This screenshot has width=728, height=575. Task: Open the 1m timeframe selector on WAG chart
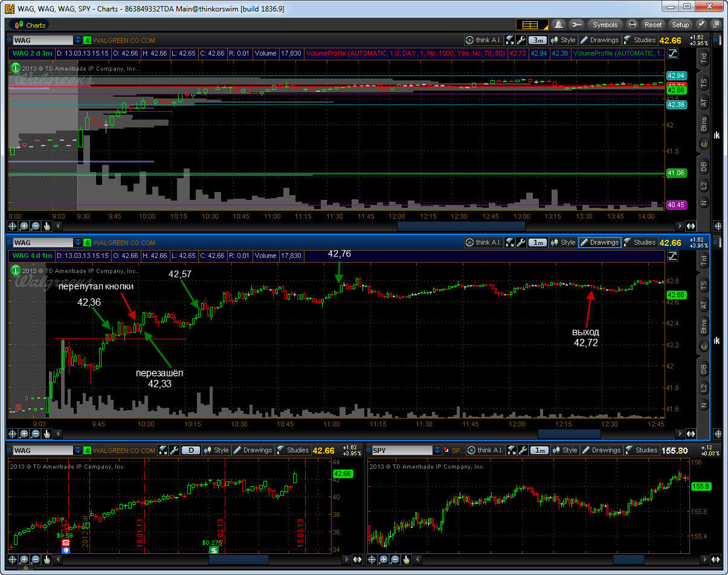(x=536, y=242)
